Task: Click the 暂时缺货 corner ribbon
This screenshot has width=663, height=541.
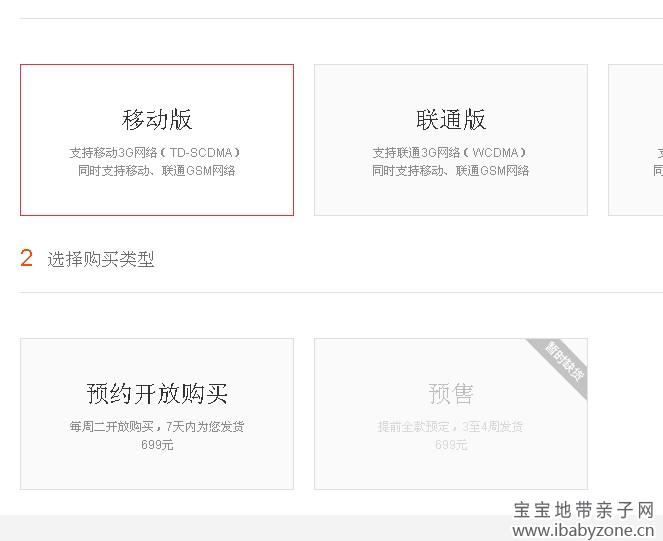Action: click(564, 361)
